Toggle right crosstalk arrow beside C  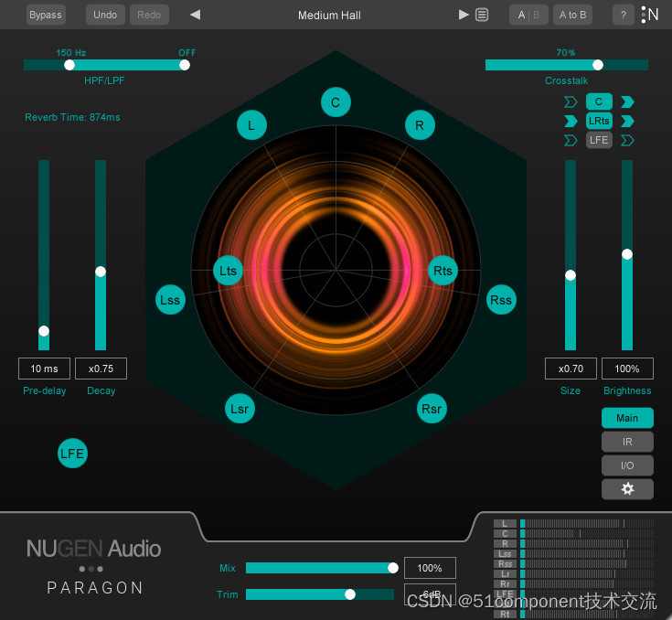[627, 102]
